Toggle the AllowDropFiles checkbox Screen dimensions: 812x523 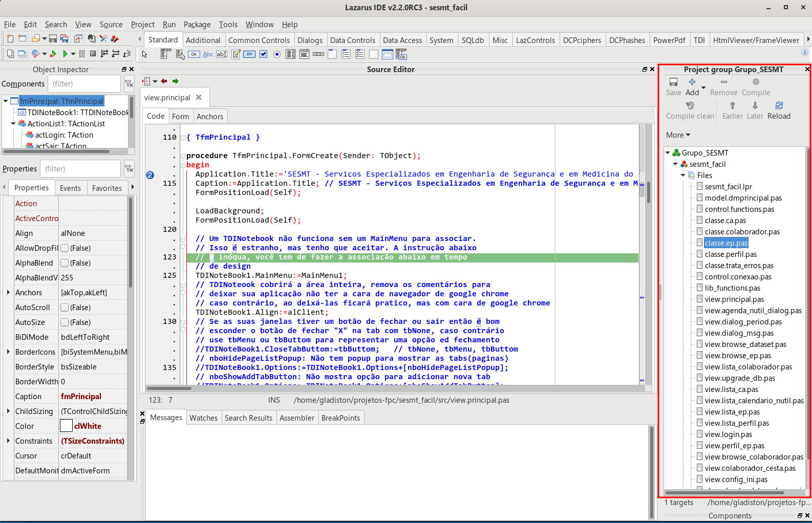tap(65, 248)
